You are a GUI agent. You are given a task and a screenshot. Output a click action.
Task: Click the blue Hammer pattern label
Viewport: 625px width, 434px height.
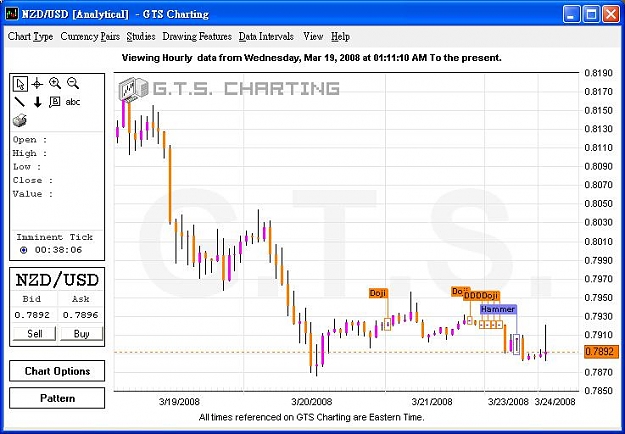point(498,309)
